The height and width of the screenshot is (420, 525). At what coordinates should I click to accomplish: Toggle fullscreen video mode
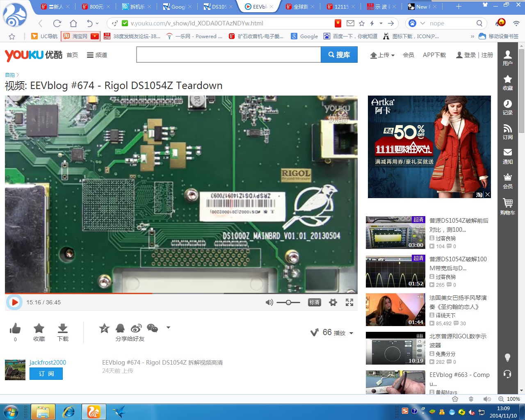(x=349, y=302)
